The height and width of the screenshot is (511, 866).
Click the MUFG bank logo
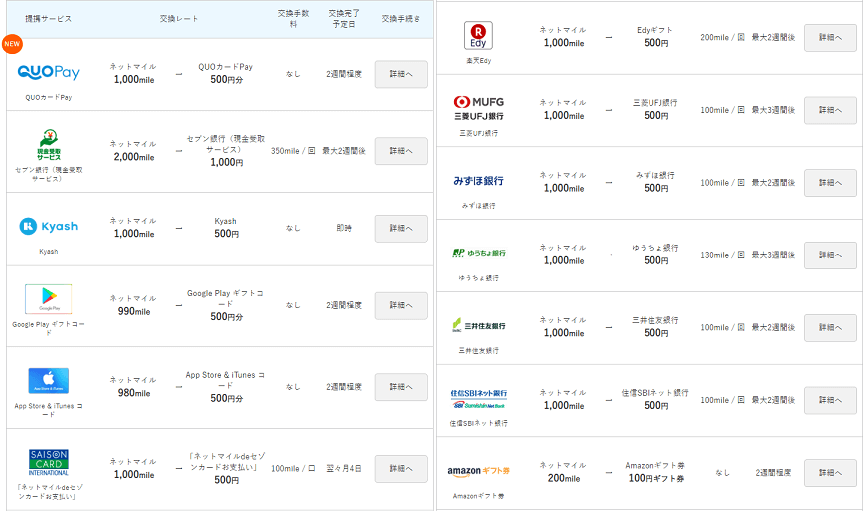pos(478,108)
